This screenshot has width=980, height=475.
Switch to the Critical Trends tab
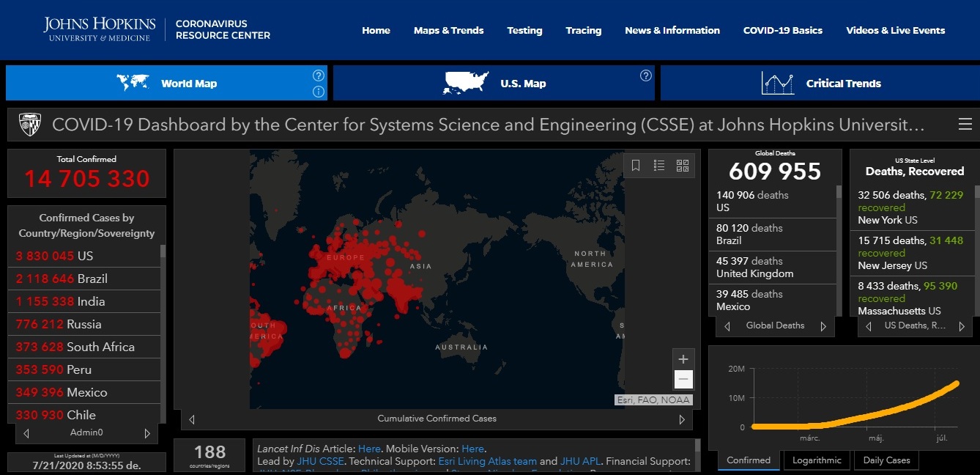pos(820,83)
